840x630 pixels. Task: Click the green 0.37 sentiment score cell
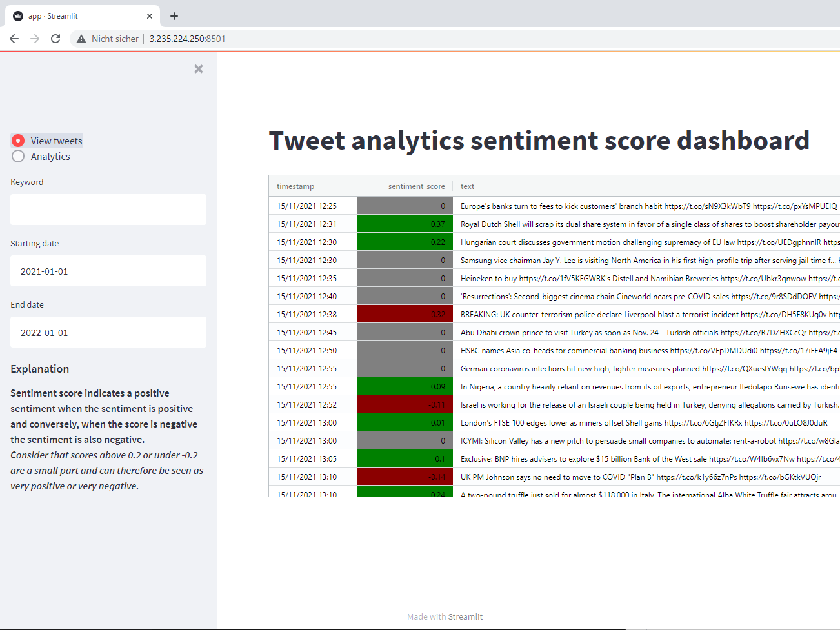pyautogui.click(x=405, y=224)
